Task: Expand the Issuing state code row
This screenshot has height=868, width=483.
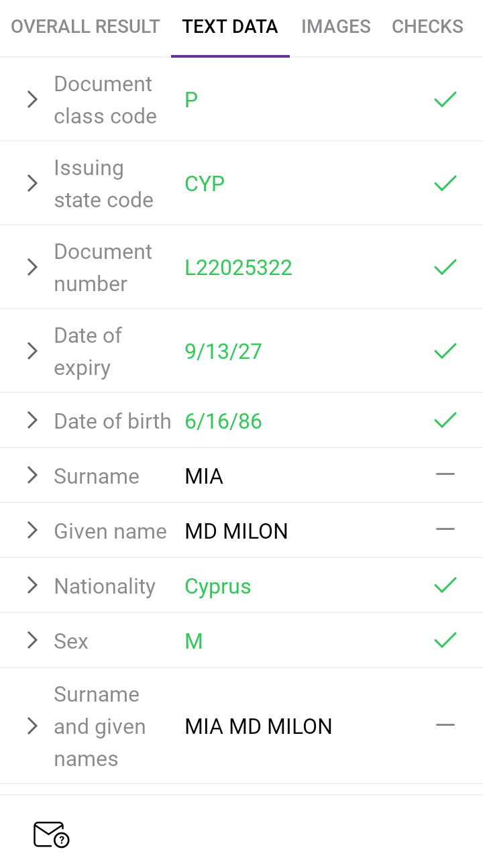Action: tap(32, 183)
